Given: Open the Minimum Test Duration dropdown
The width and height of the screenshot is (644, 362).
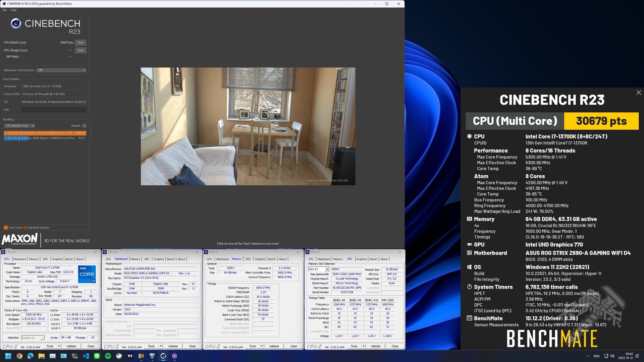Looking at the screenshot, I should pyautogui.click(x=61, y=70).
